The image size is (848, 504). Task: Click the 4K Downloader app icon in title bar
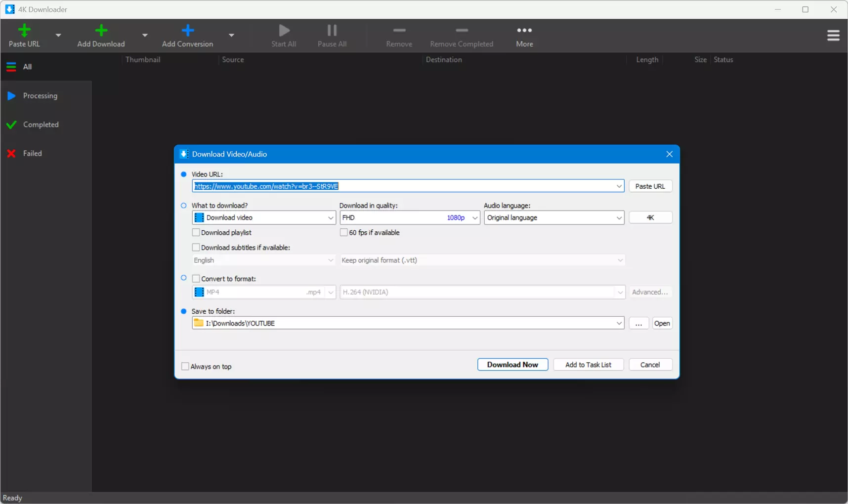[x=10, y=9]
